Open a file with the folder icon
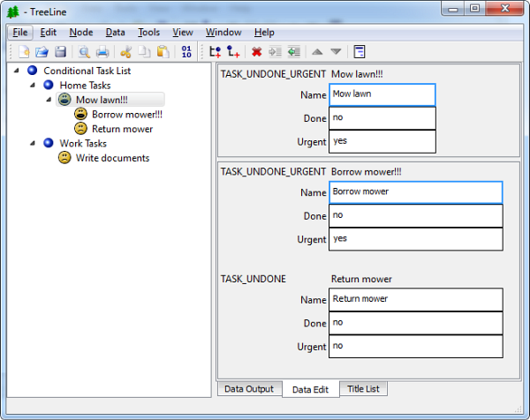 42,52
